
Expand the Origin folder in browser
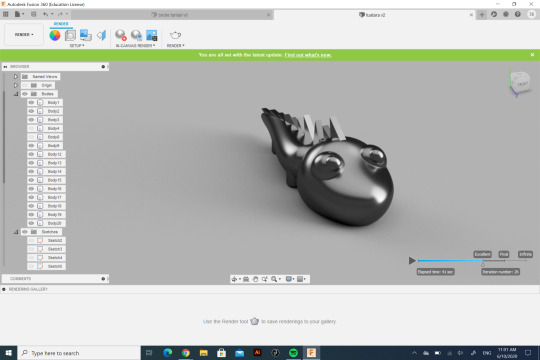tap(16, 85)
